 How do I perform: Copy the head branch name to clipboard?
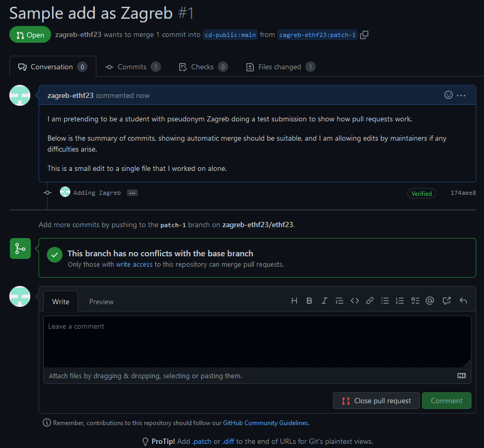[x=365, y=35]
